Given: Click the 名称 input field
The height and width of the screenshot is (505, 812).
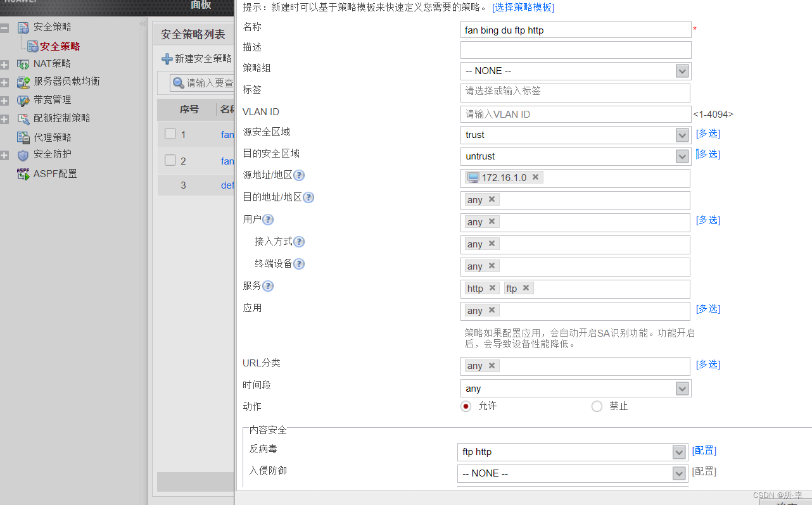Looking at the screenshot, I should point(576,30).
